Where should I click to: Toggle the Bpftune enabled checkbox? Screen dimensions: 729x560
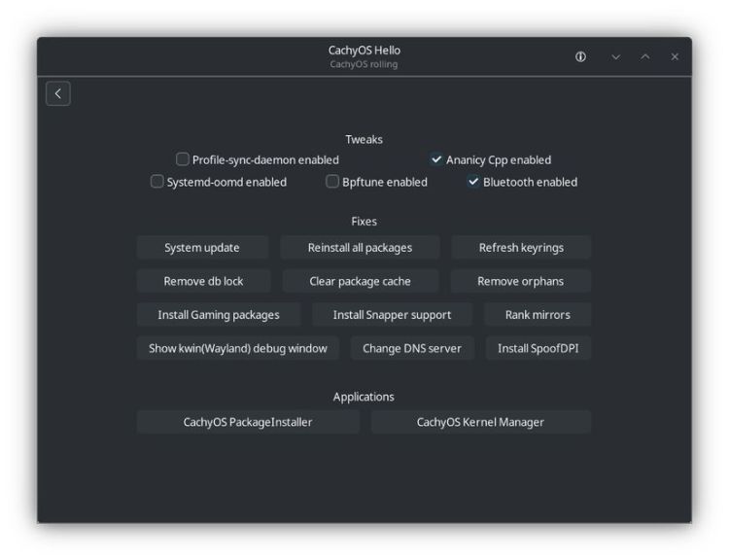pyautogui.click(x=332, y=182)
